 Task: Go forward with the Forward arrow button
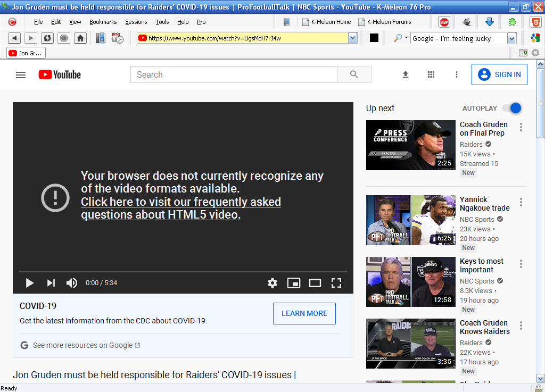click(x=30, y=38)
